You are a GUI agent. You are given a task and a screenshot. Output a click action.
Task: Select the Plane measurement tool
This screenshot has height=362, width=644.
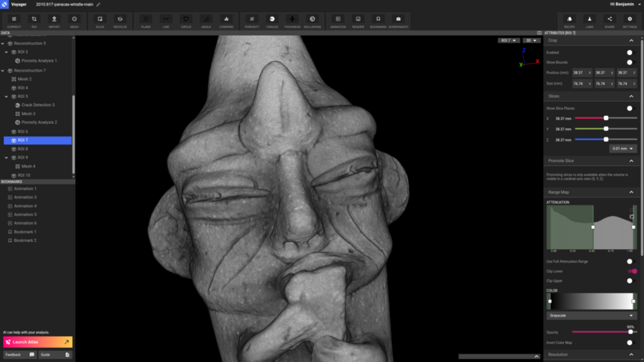click(x=146, y=21)
